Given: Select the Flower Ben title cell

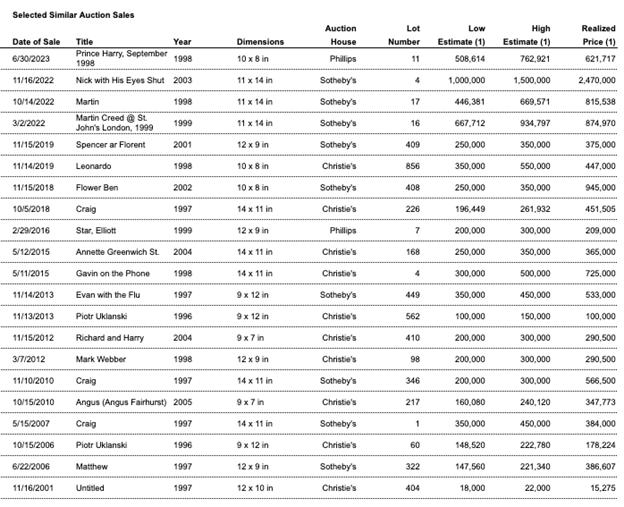Looking at the screenshot, I should coord(98,187).
